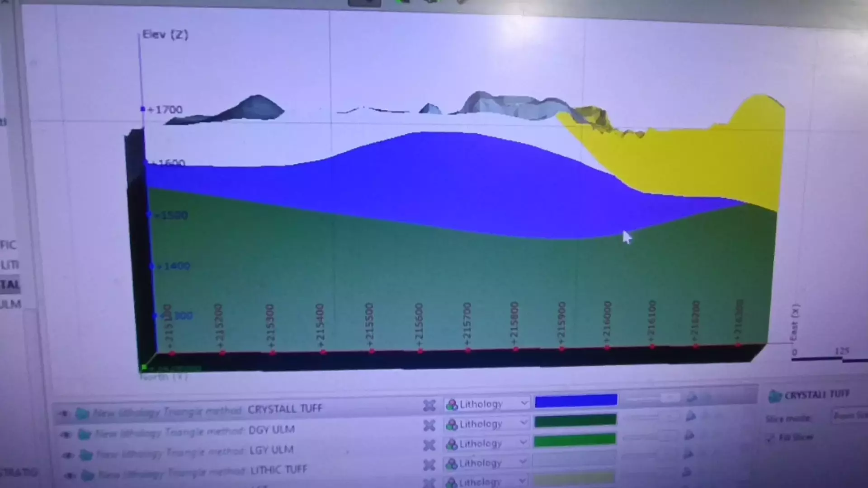
Task: Click the icon after CRYSTALL TUFF opacity slider
Action: [x=691, y=398]
